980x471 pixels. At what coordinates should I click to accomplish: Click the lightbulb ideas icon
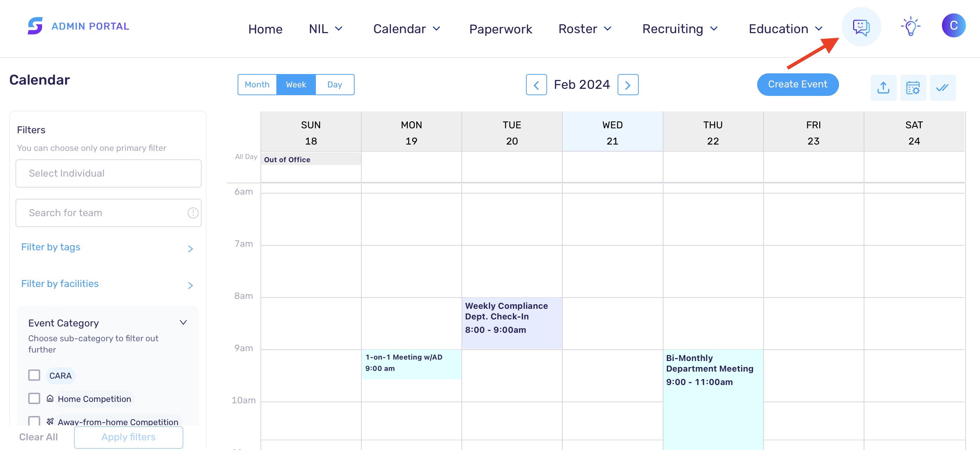point(911,26)
